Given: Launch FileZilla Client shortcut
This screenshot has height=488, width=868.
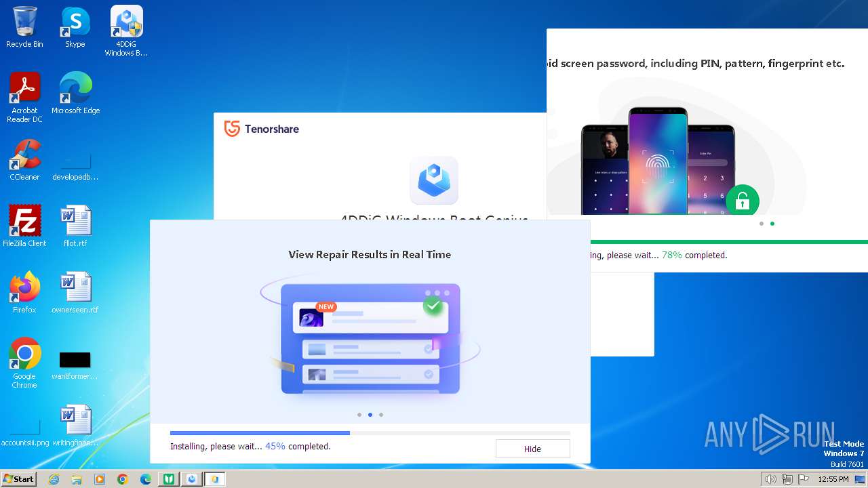Looking at the screenshot, I should click(24, 226).
